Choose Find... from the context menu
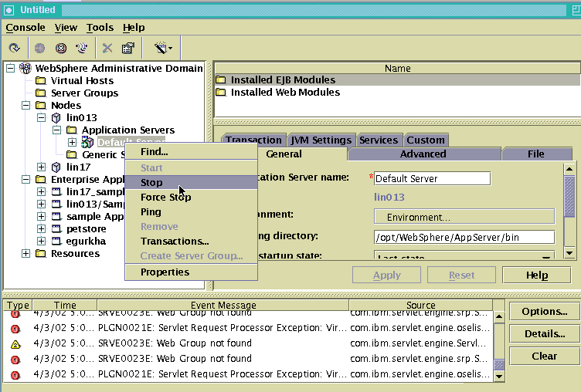Image resolution: width=581 pixels, height=392 pixels. pos(191,152)
